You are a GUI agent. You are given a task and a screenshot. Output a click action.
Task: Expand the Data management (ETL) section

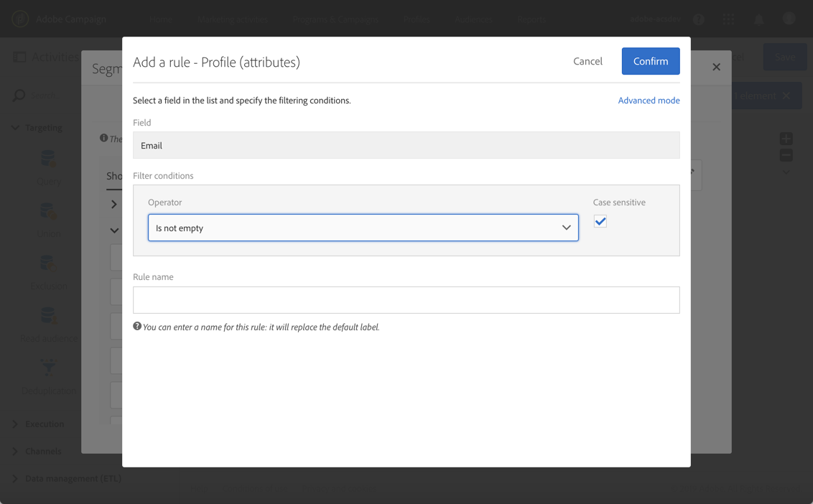(16, 479)
